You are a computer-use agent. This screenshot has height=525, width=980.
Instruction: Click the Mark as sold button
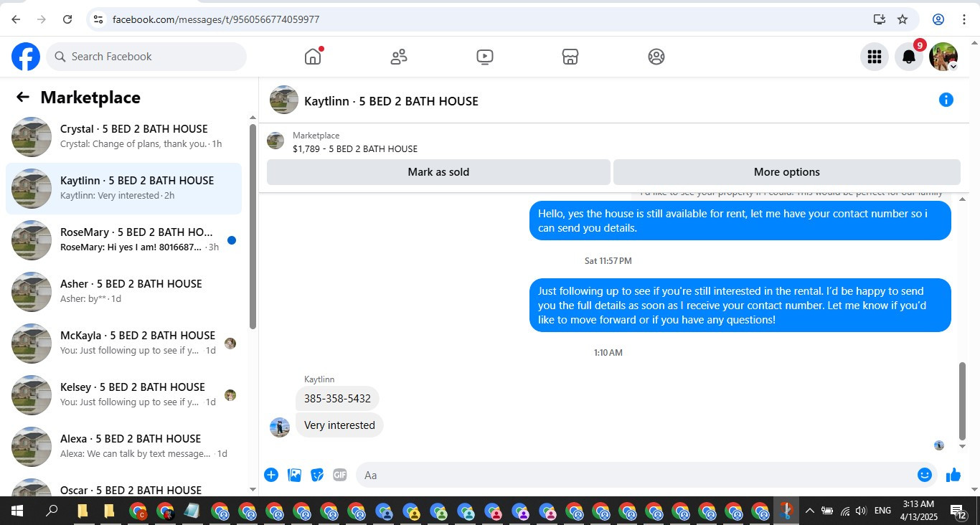[438, 172]
